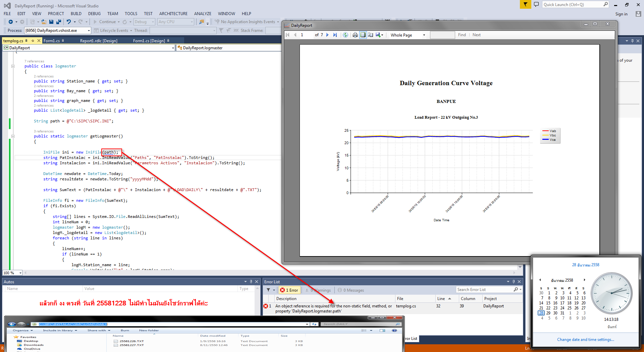Jump to last report page

pyautogui.click(x=335, y=35)
